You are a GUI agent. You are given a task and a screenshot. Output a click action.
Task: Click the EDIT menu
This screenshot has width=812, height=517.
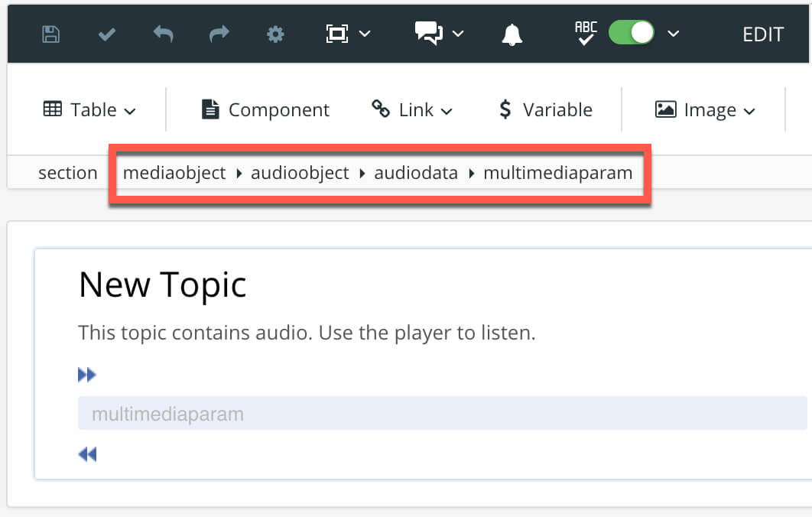[762, 34]
